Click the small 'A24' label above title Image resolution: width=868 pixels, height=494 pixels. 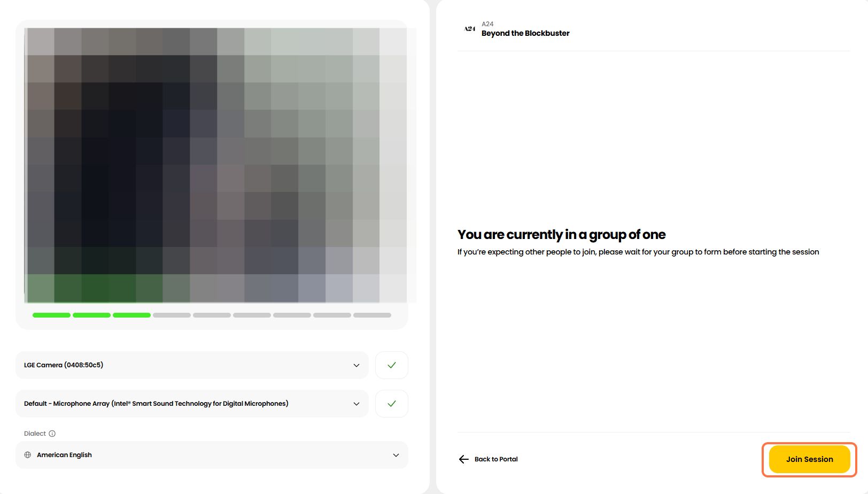487,24
